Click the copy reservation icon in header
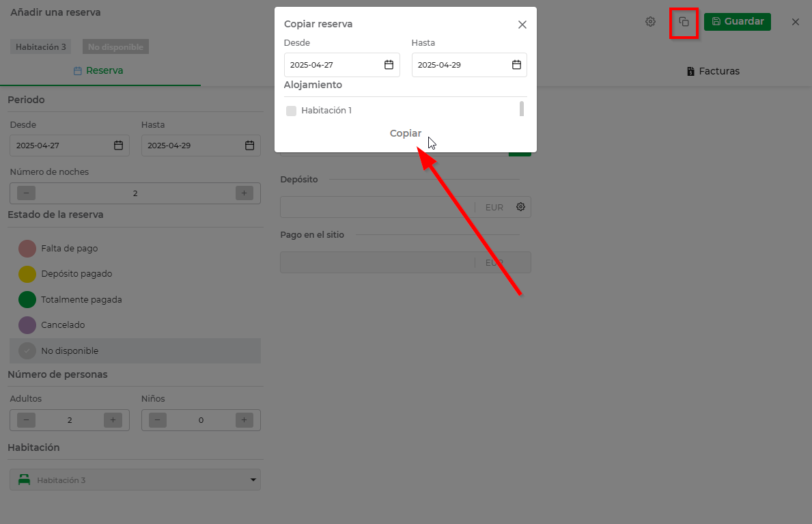The image size is (812, 524). 684,22
